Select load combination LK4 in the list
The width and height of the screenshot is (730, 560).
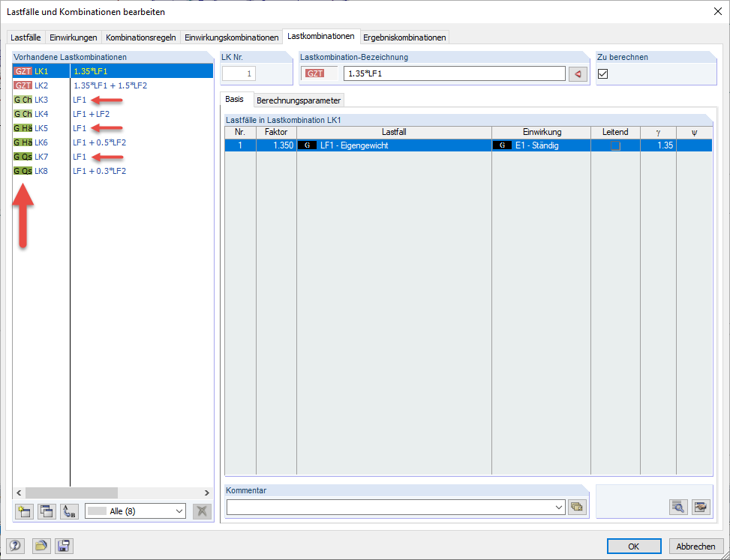(x=45, y=113)
